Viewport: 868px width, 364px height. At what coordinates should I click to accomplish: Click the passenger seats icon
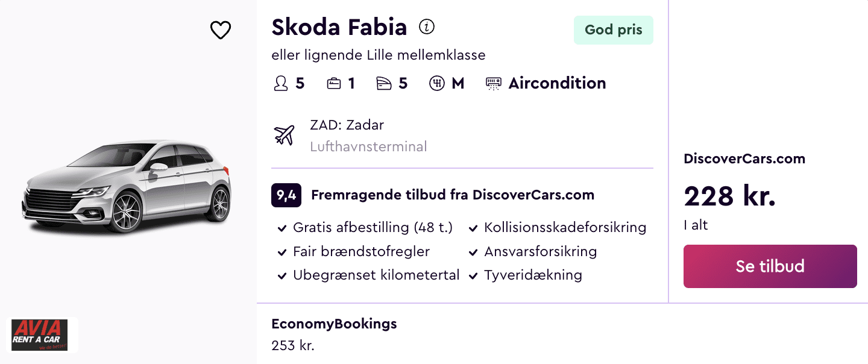coord(281,83)
